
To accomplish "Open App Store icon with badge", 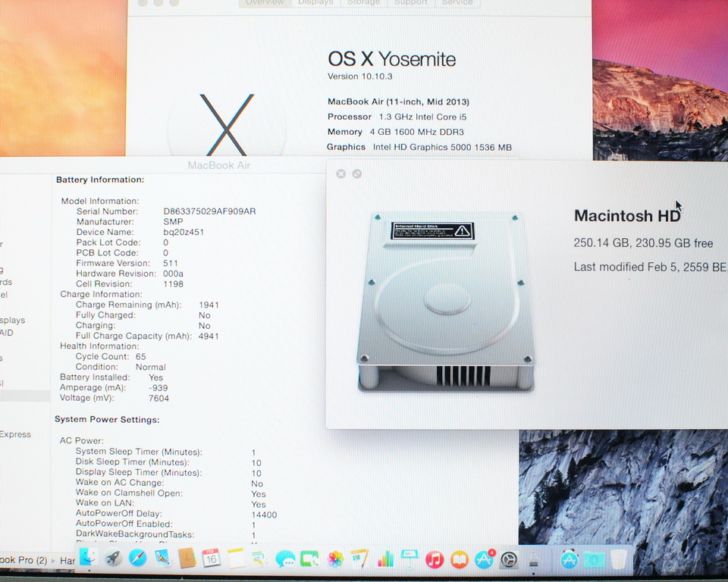I will click(485, 559).
